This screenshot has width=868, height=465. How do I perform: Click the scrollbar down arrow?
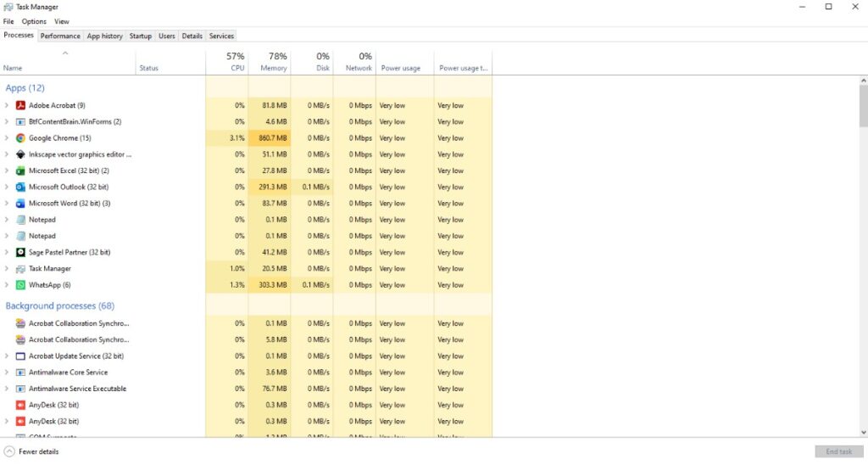[x=863, y=433]
